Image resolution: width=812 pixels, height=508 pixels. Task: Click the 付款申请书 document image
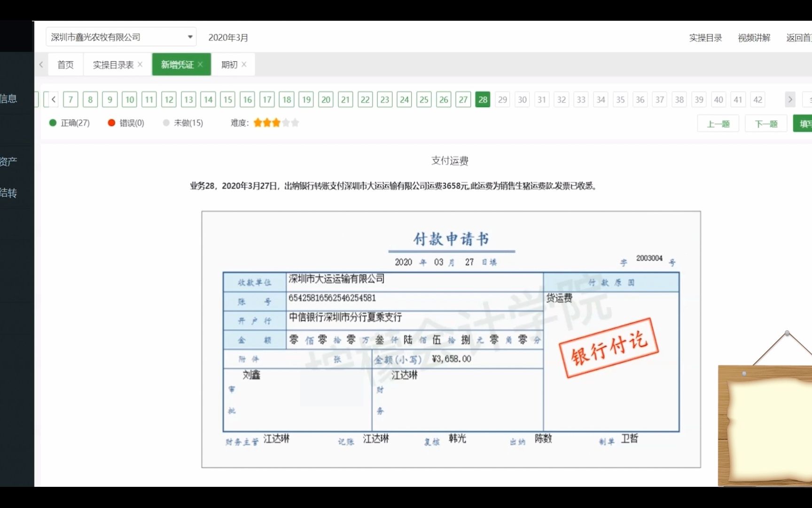(451, 339)
